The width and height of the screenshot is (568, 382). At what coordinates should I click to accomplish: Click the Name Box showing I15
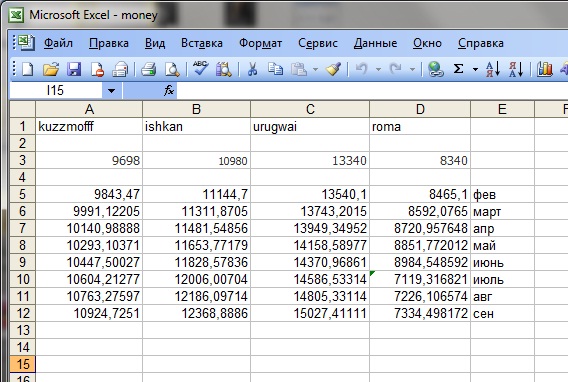(x=56, y=91)
